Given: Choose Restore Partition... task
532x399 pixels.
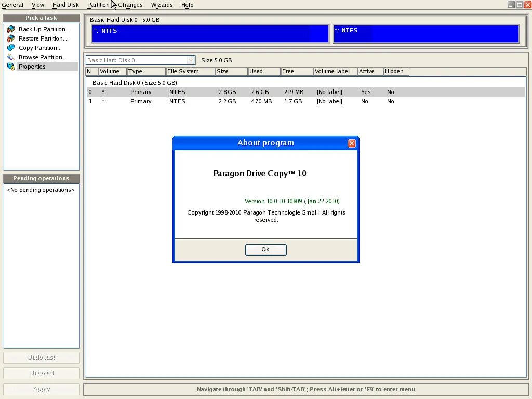Looking at the screenshot, I should (x=43, y=38).
